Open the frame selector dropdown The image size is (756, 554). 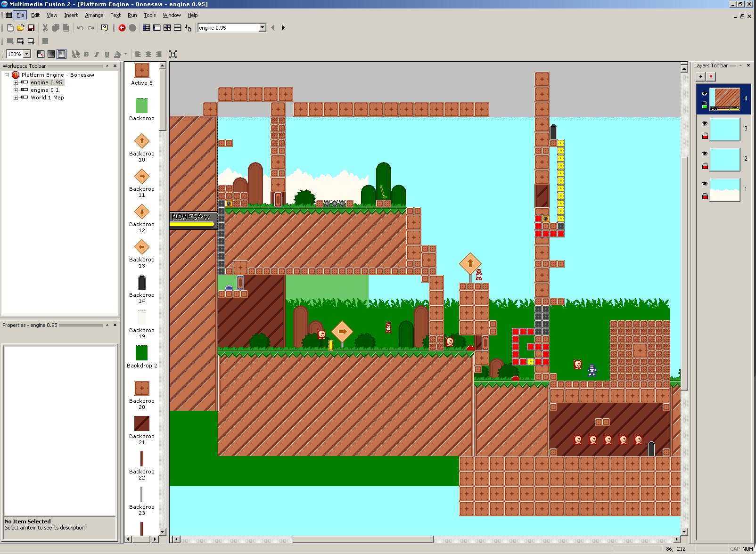(263, 28)
